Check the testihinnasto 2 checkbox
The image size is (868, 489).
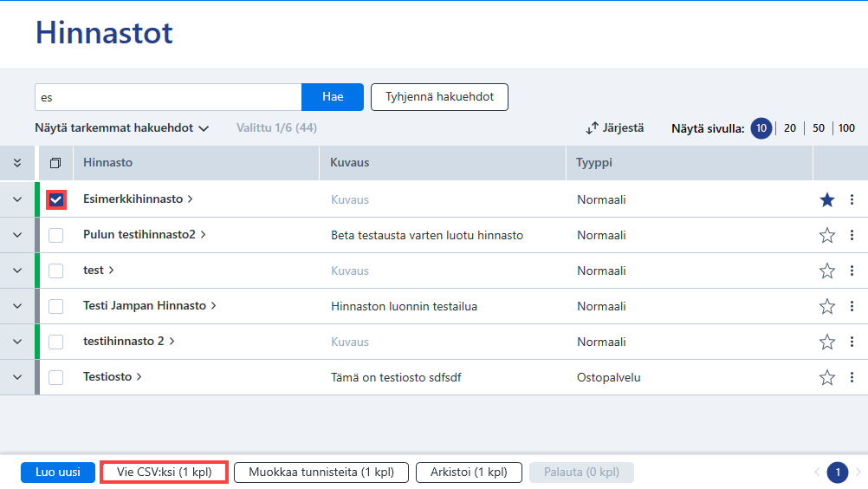coord(56,342)
